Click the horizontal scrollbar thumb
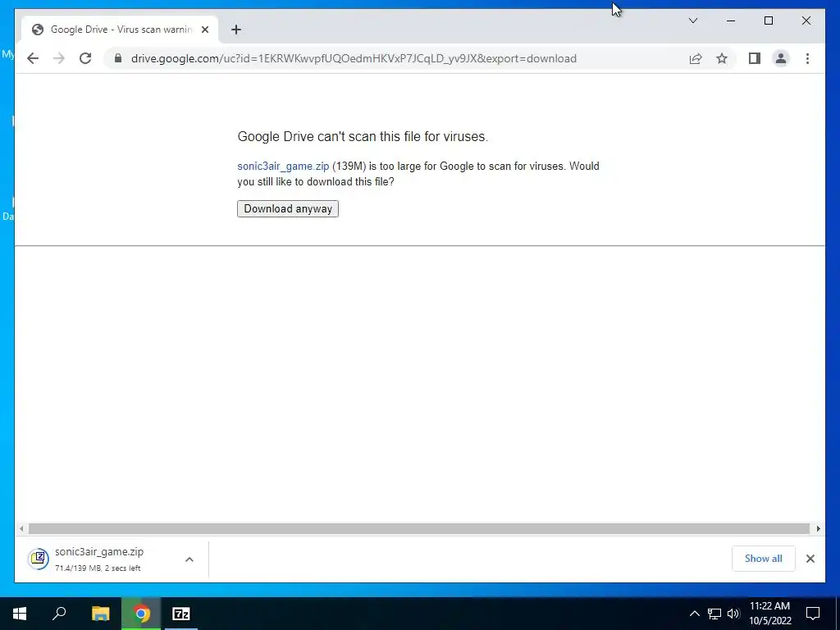 coord(419,529)
